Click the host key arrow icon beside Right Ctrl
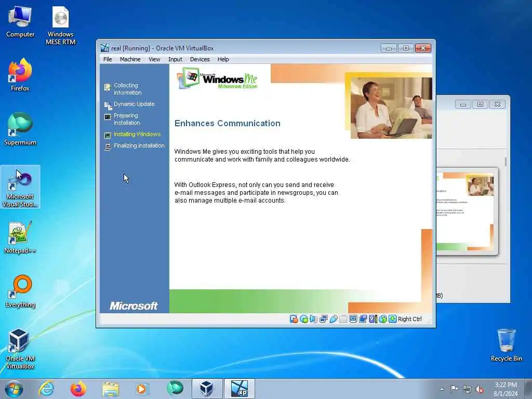This screenshot has width=532, height=399. 393,319
